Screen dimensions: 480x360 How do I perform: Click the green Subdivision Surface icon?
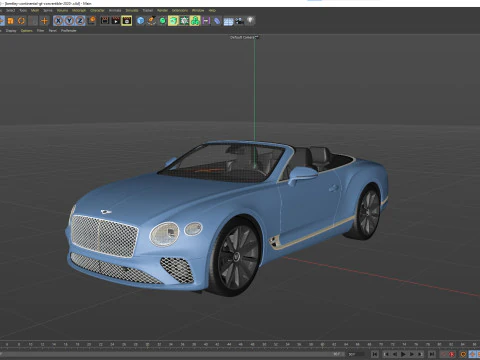(x=162, y=21)
